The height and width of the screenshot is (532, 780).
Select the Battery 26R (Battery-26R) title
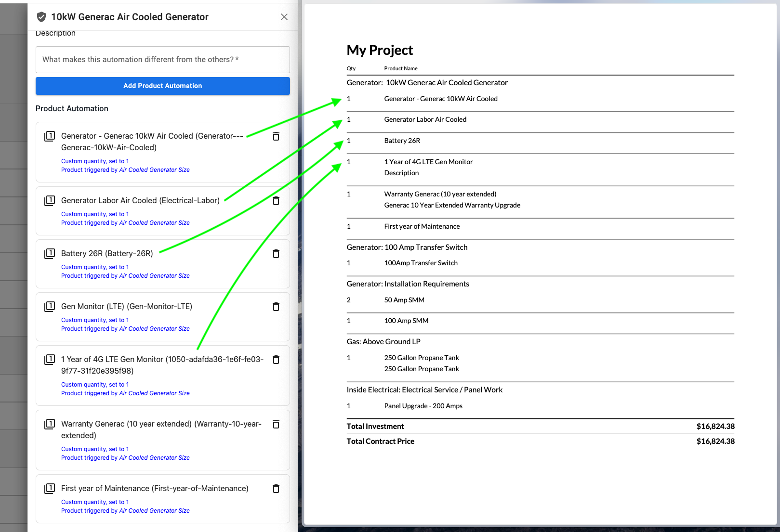point(107,254)
